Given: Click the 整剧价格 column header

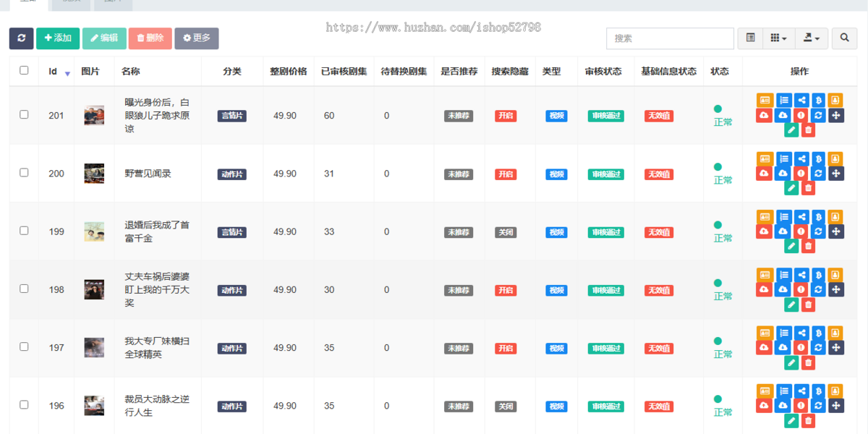Looking at the screenshot, I should (289, 72).
